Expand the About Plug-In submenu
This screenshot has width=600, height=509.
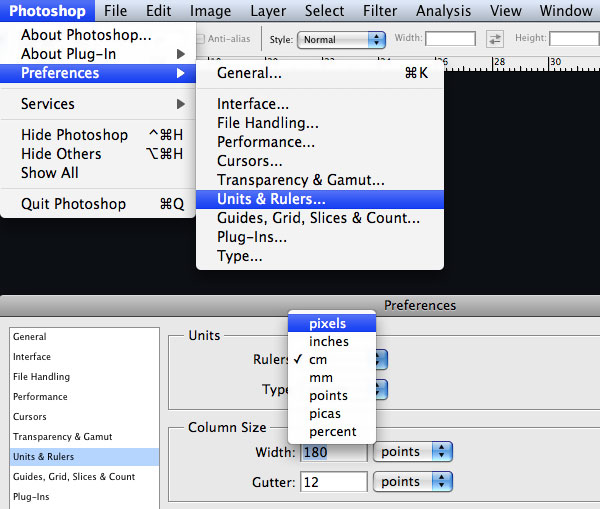pos(98,54)
